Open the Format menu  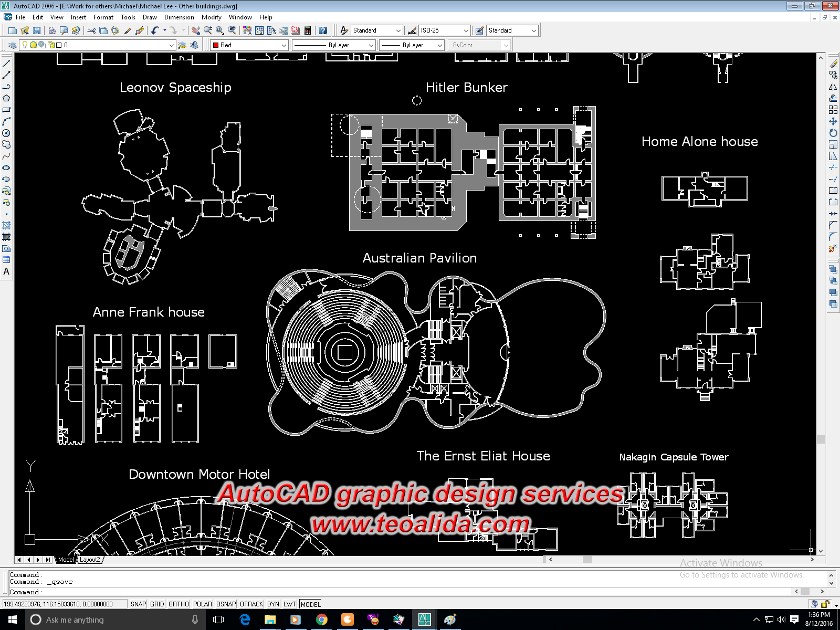pos(103,17)
